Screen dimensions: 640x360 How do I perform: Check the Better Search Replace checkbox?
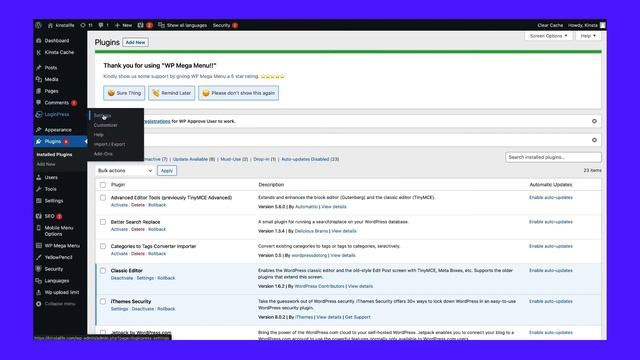coord(103,222)
